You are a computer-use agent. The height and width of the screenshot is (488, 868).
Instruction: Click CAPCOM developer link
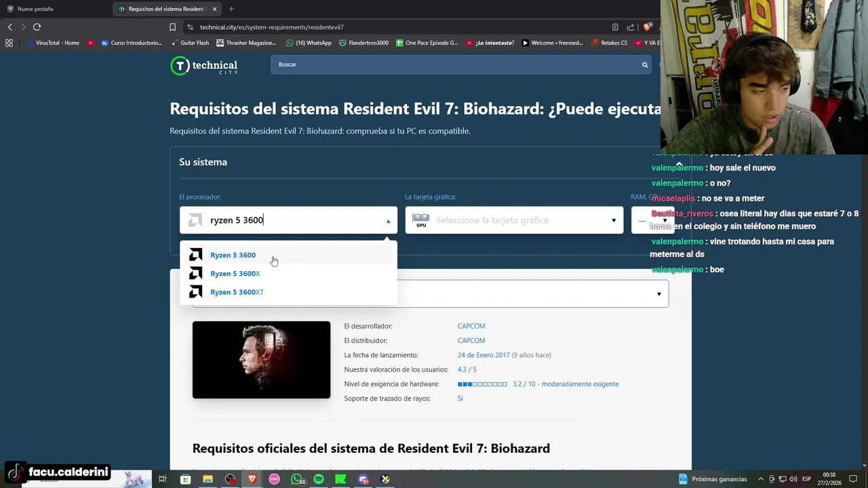(471, 326)
